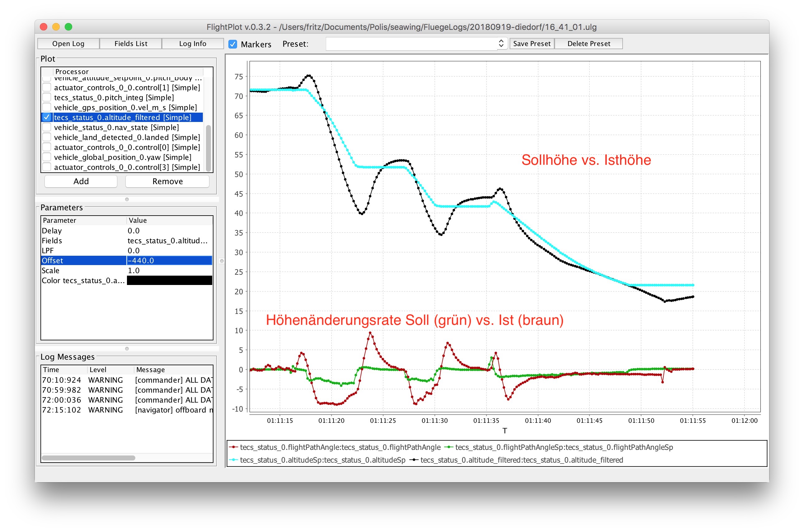Check the vehicle_gps_position_0.vel_m_s processor
Viewport: 804px width, 532px height.
pos(47,108)
